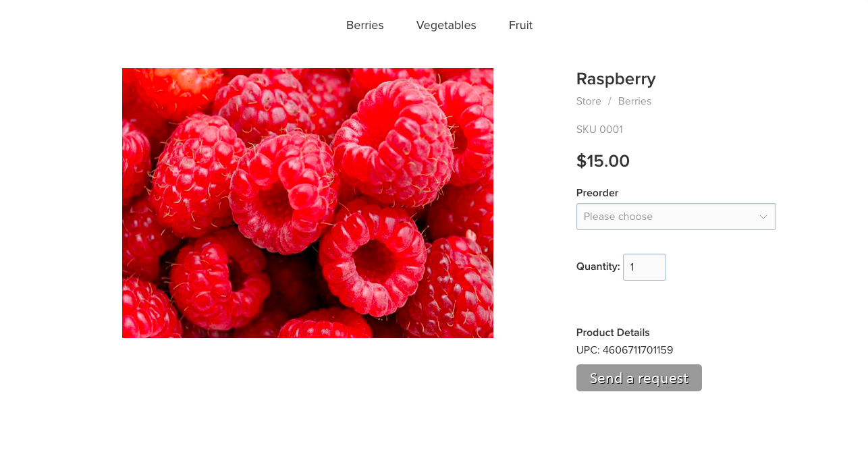
Task: Go to the Vegetables category
Action: tap(446, 25)
